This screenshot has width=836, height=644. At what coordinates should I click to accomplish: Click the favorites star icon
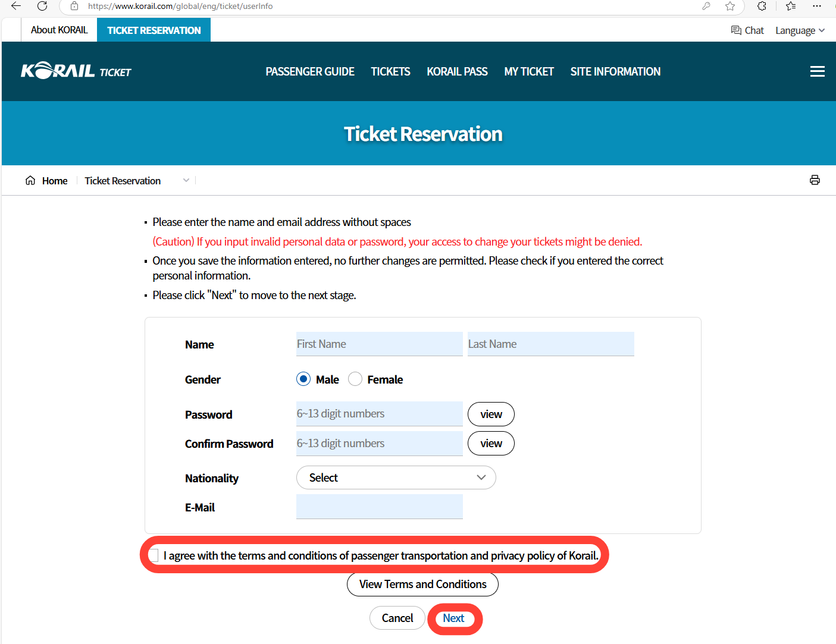[730, 6]
